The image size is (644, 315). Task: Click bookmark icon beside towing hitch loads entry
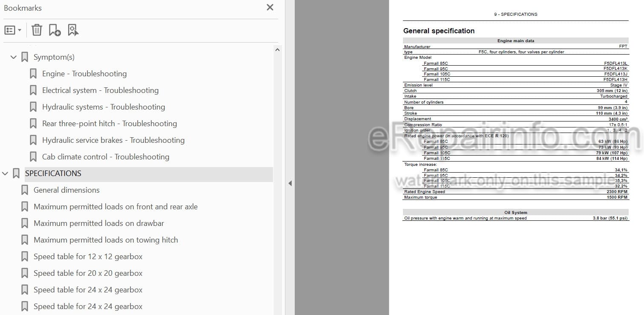pyautogui.click(x=25, y=240)
